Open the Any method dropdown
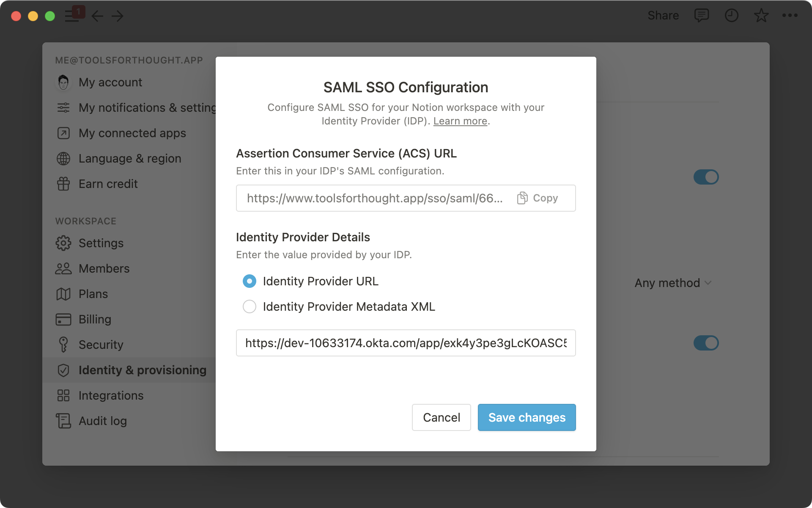The width and height of the screenshot is (812, 508). (x=673, y=283)
